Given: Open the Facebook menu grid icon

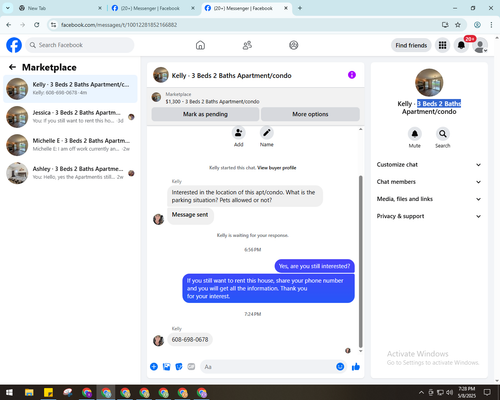Looking at the screenshot, I should click(442, 45).
